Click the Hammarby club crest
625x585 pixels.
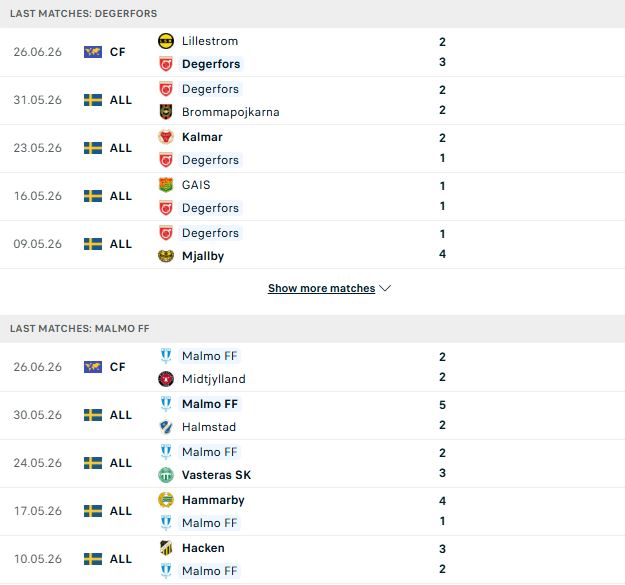tap(166, 500)
